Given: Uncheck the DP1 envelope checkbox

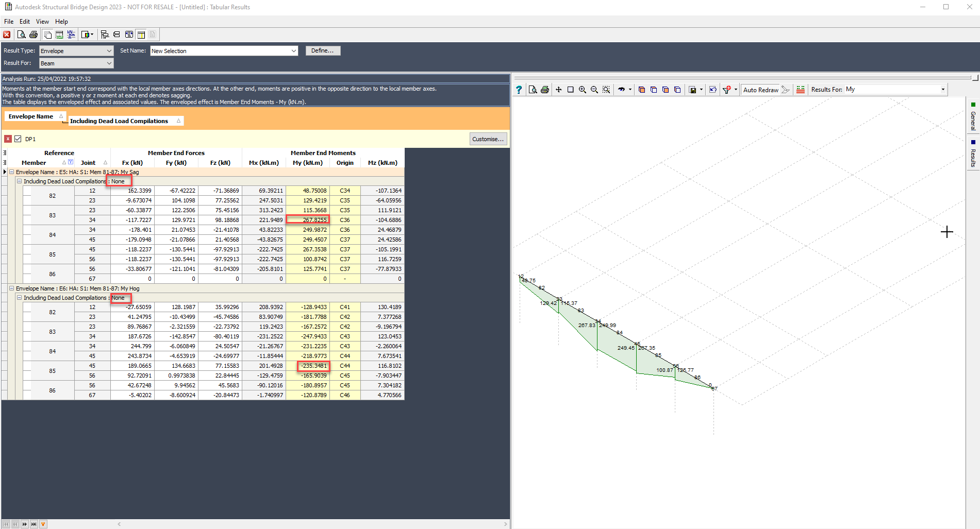Looking at the screenshot, I should point(18,139).
